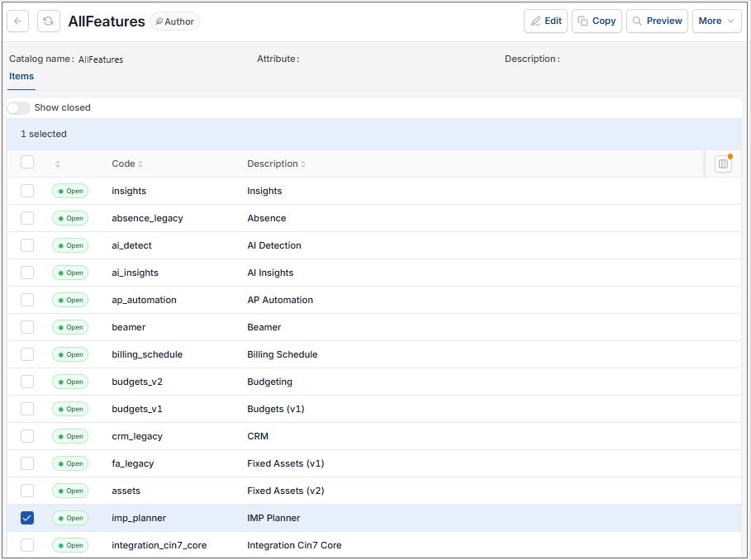The width and height of the screenshot is (751, 560).
Task: Open Preview with magnifier button
Action: click(x=657, y=21)
